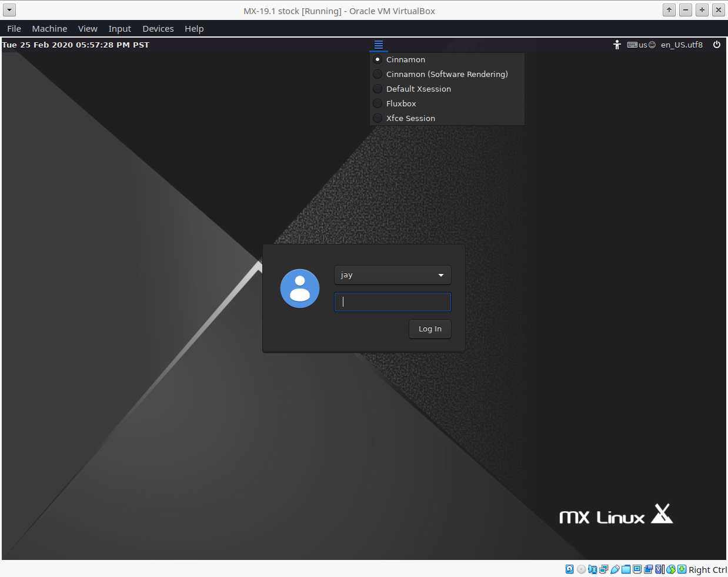
Task: Click the hard disk activity status icon
Action: 570,569
